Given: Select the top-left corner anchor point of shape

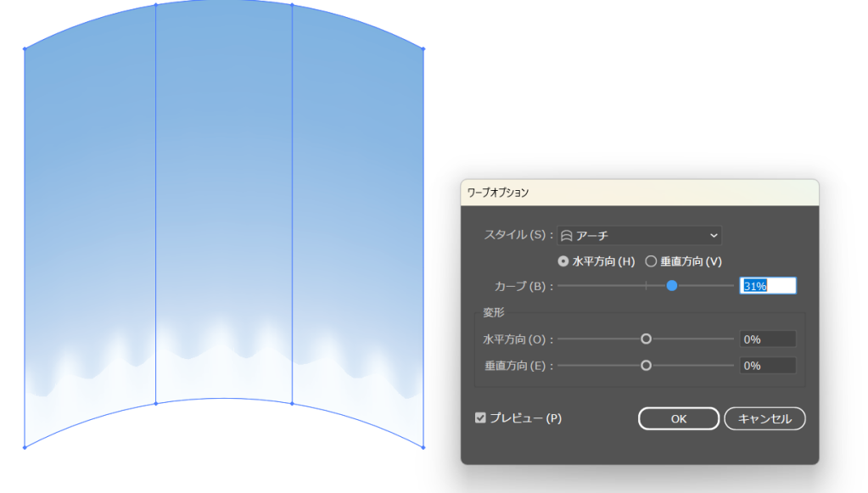Looking at the screenshot, I should tap(25, 49).
